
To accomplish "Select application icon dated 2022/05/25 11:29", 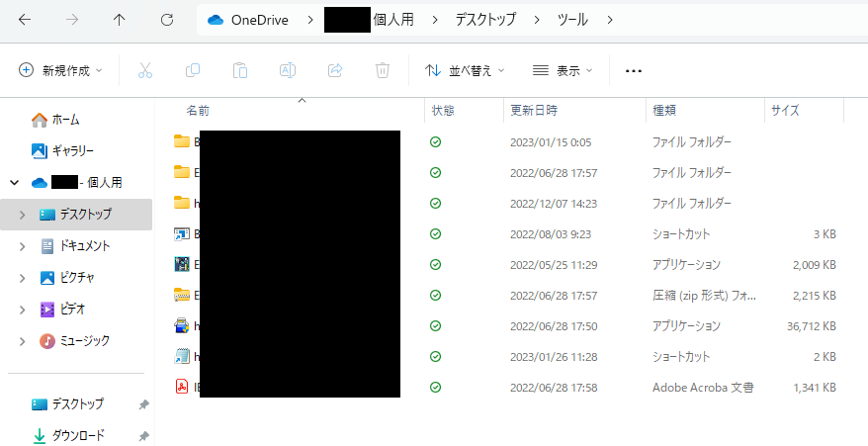I will (182, 265).
